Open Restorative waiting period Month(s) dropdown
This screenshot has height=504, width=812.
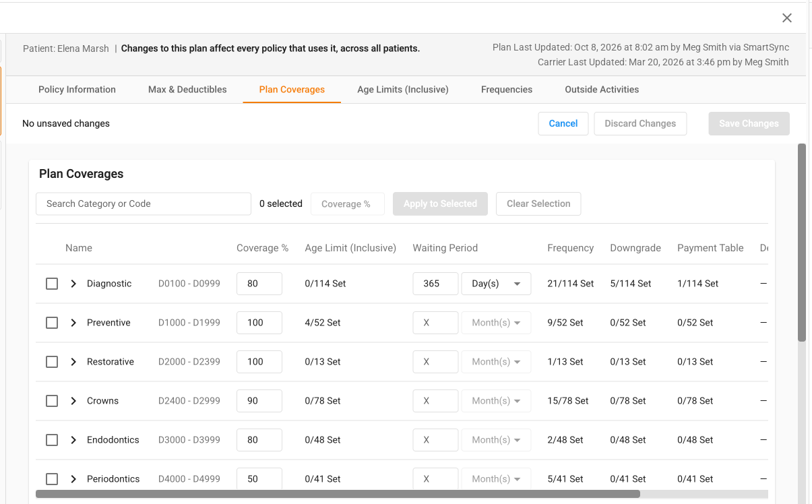click(x=496, y=362)
